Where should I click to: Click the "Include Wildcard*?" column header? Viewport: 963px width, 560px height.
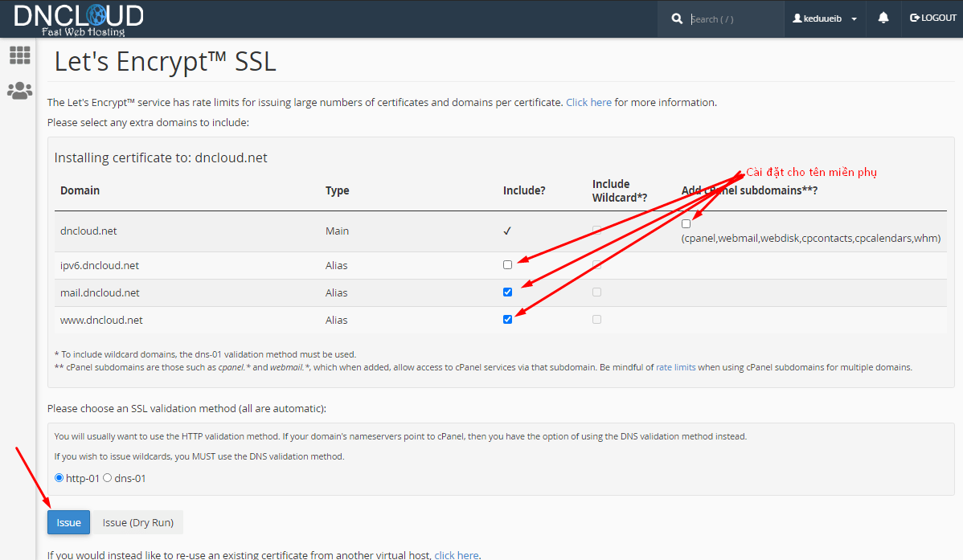coord(620,191)
